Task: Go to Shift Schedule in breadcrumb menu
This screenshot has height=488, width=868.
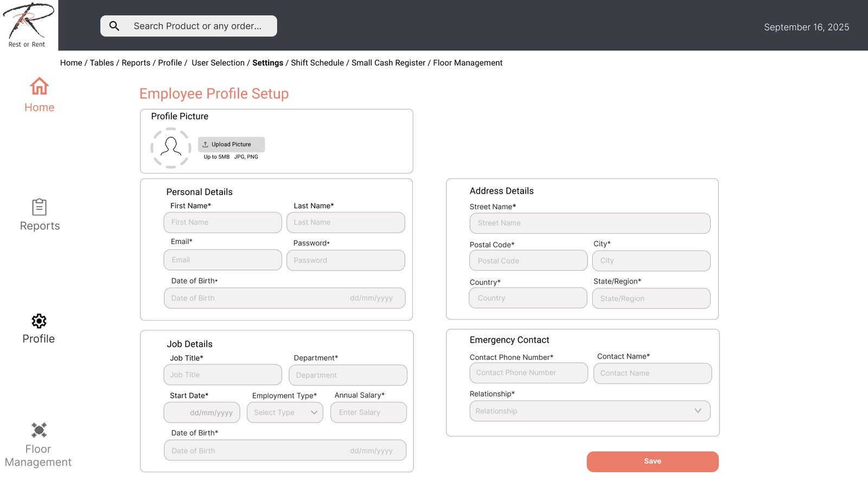Action: (317, 63)
